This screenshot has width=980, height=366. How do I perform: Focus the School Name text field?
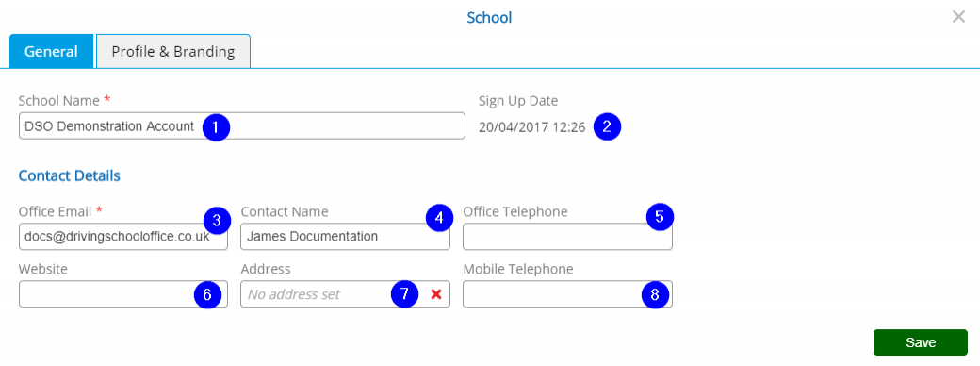242,125
